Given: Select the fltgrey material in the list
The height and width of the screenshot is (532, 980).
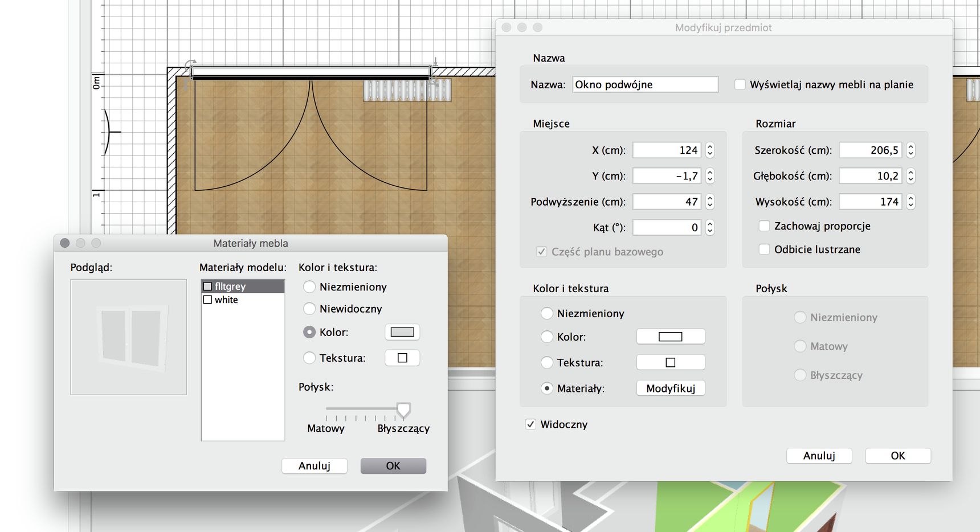Looking at the screenshot, I should tap(243, 286).
